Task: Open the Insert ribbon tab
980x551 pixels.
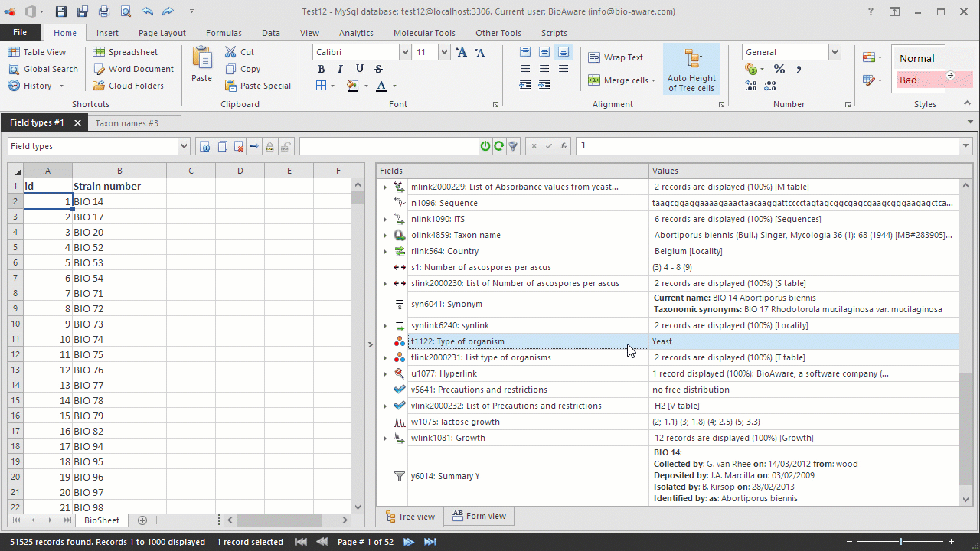Action: [x=107, y=33]
